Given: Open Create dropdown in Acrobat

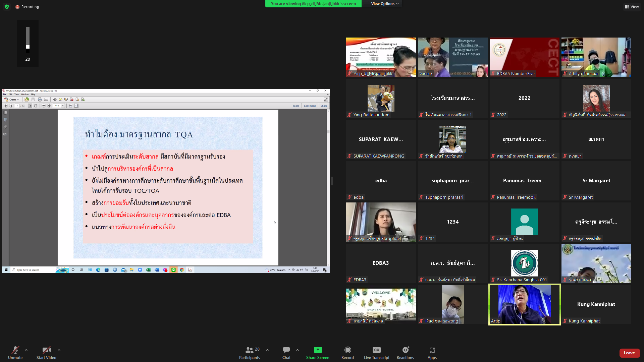Looking at the screenshot, I should 11,100.
